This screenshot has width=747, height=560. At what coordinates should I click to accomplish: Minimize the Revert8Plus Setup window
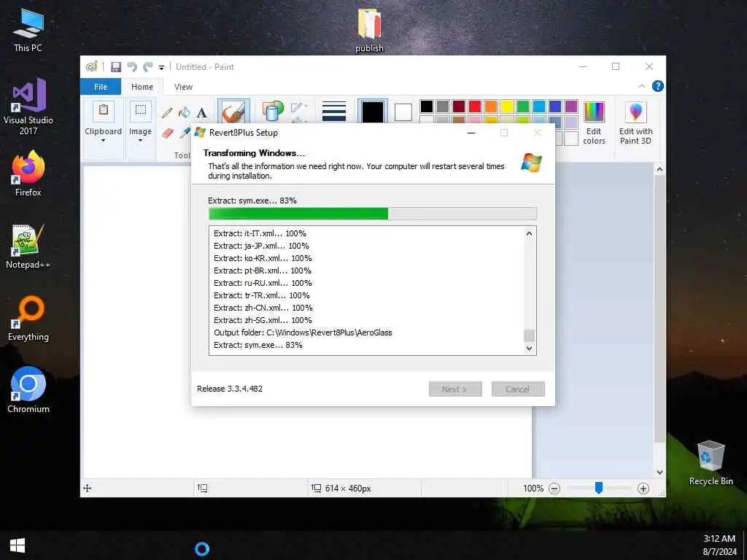pyautogui.click(x=471, y=133)
